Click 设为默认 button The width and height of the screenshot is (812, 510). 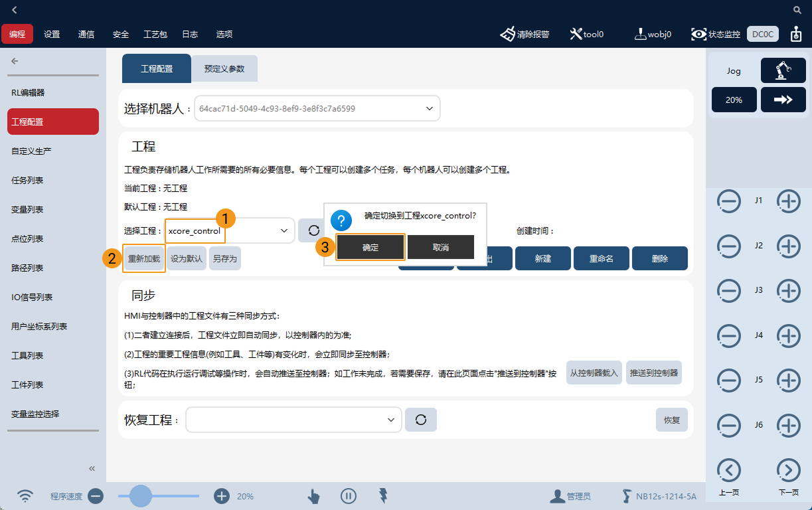pos(187,258)
